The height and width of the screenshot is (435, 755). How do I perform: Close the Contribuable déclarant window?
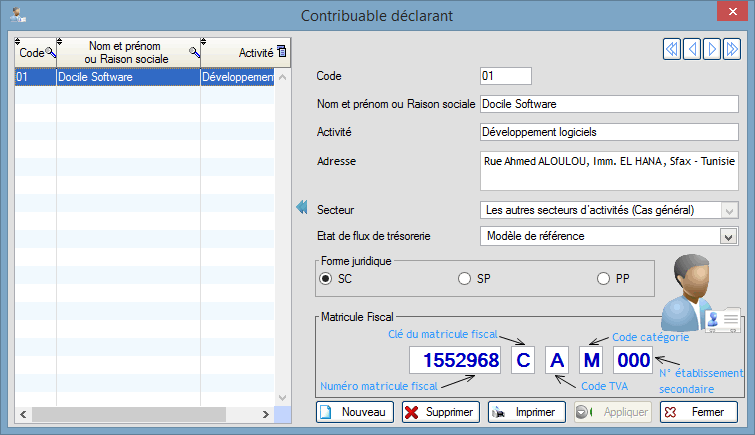coord(732,11)
